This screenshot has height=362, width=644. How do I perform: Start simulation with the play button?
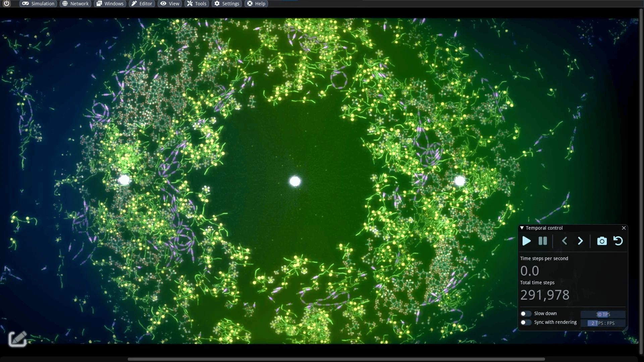point(527,241)
